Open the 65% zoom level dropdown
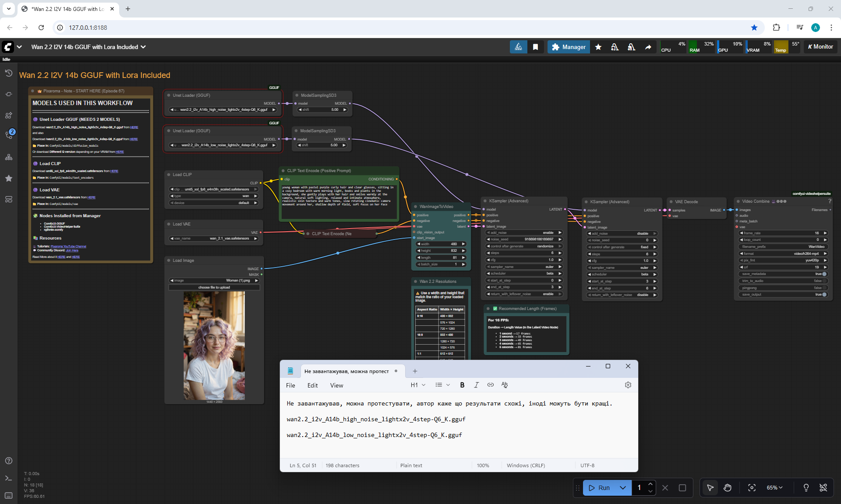 774,487
